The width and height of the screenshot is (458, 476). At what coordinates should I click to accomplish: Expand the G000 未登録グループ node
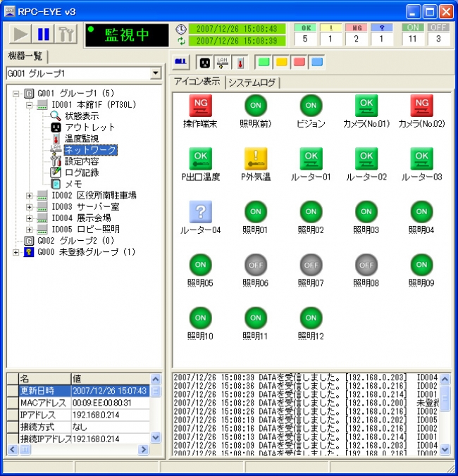pyautogui.click(x=16, y=251)
